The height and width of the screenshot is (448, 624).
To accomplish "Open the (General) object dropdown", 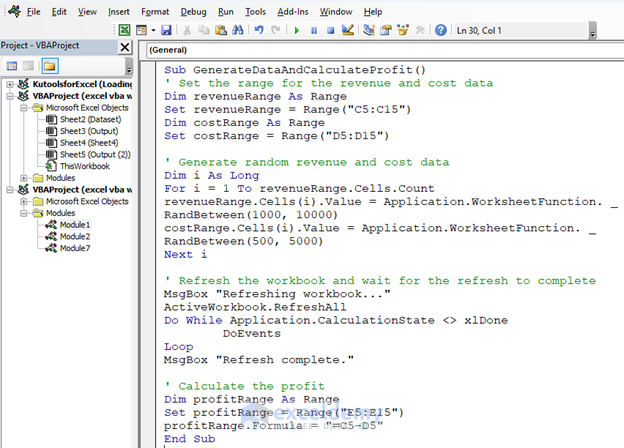I will pyautogui.click(x=384, y=50).
